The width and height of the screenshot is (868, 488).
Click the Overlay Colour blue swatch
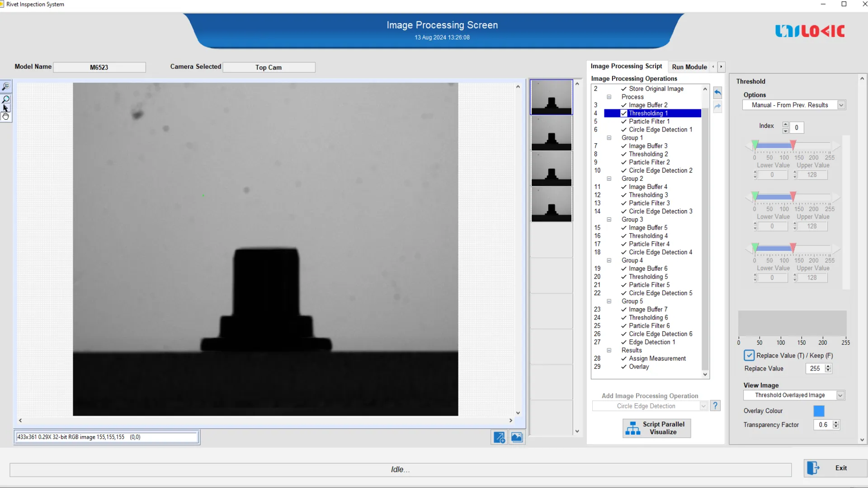point(819,411)
